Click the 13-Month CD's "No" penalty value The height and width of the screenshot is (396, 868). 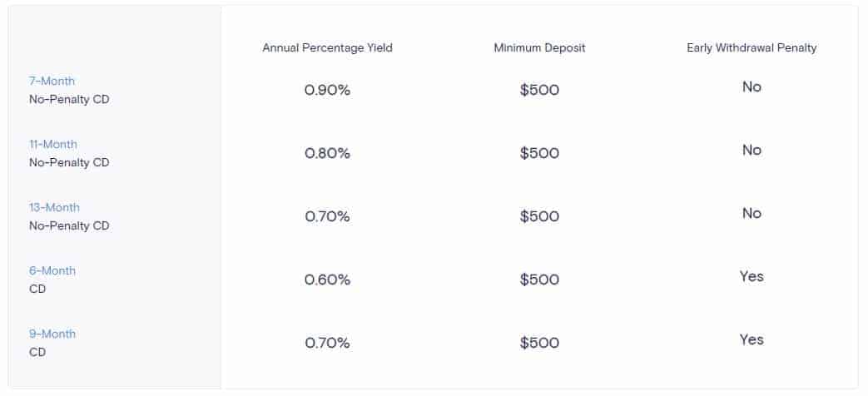(x=751, y=213)
